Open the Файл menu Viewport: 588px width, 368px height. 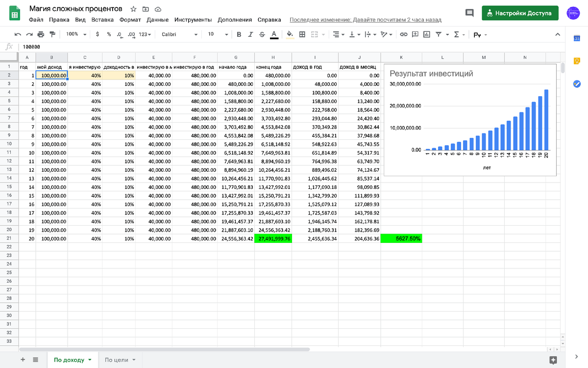[36, 20]
